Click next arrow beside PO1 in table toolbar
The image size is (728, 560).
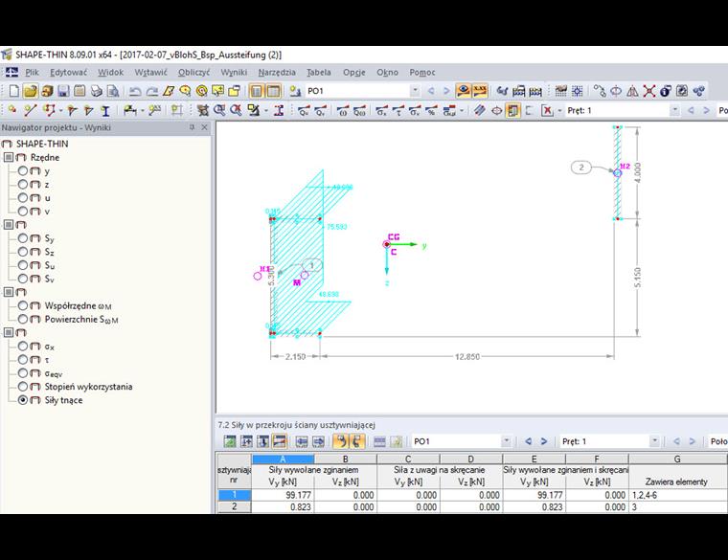click(x=544, y=441)
